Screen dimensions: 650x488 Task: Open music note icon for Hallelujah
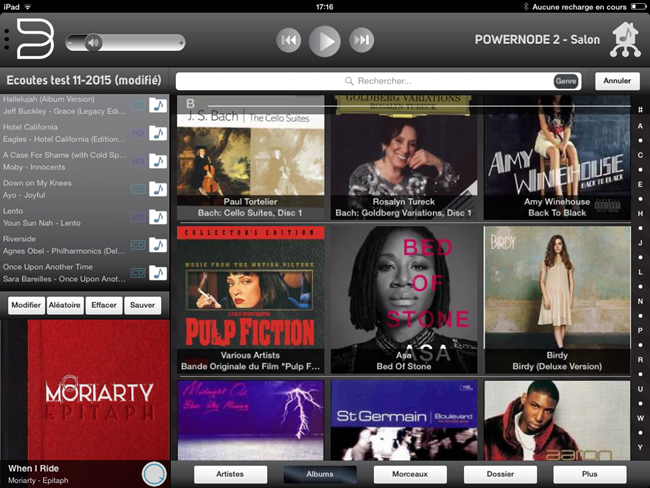click(x=158, y=105)
